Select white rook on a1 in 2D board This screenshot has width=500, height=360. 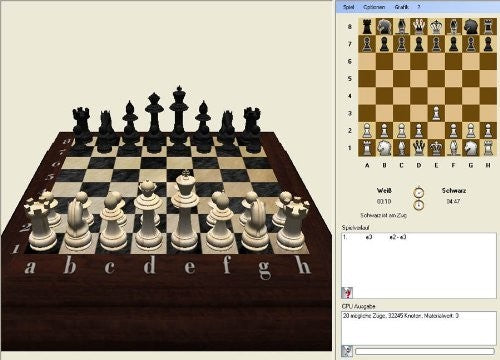(x=367, y=148)
